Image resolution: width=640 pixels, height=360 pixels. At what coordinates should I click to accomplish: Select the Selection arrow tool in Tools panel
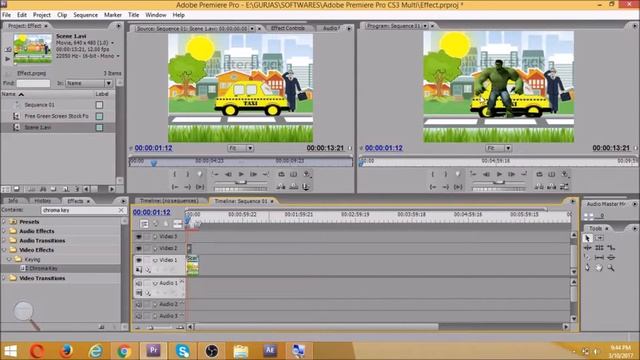point(588,238)
